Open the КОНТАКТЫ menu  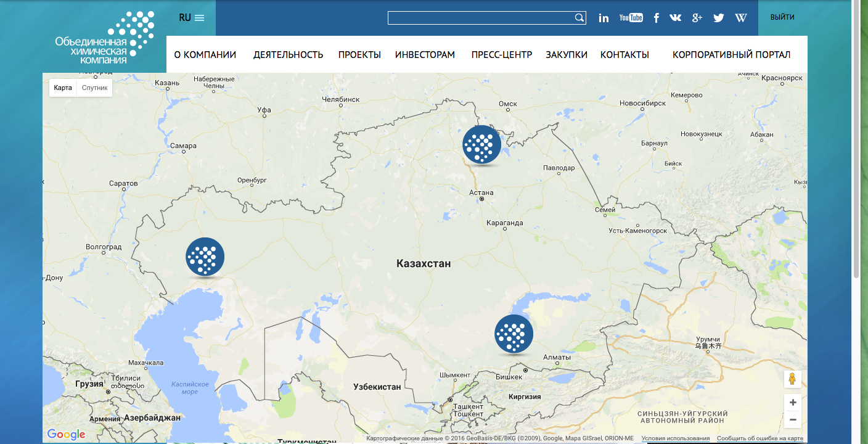(x=624, y=55)
